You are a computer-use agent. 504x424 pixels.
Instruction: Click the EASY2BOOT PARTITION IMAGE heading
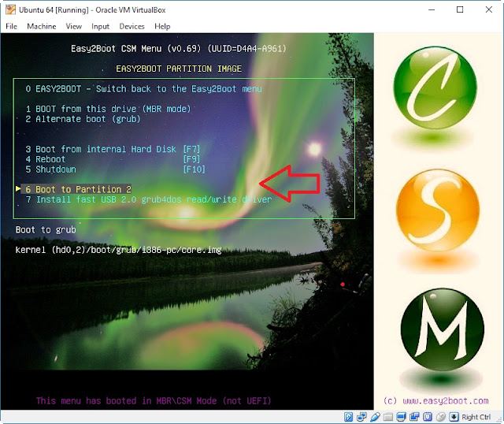click(x=179, y=69)
